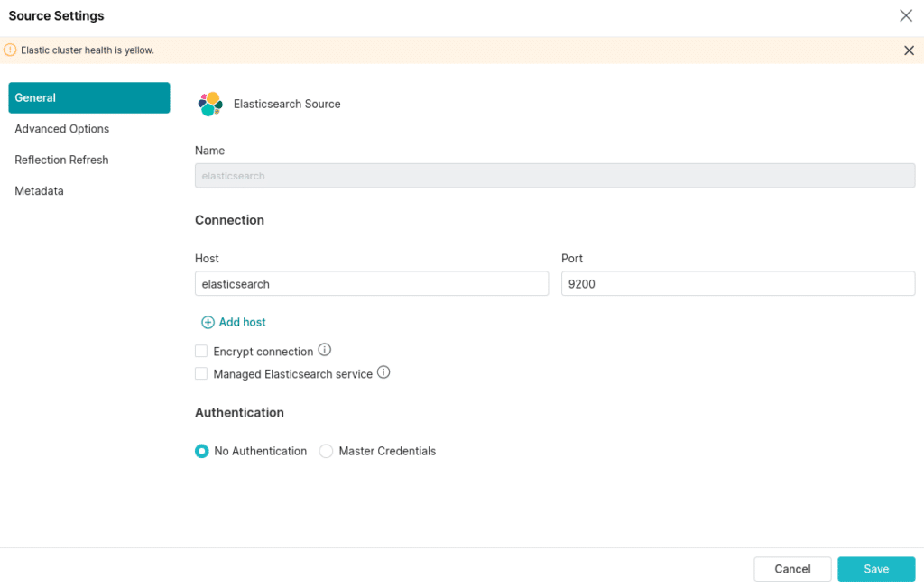Click the Authentication section heading
This screenshot has height=587, width=924.
pos(239,413)
